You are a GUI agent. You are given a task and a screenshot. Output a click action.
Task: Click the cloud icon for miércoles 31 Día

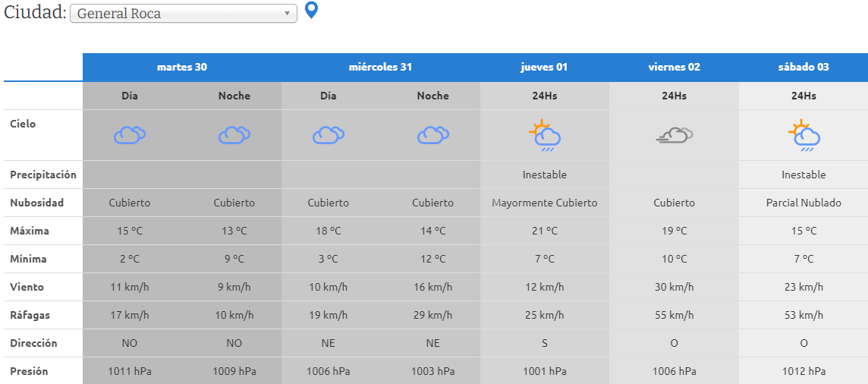(329, 135)
